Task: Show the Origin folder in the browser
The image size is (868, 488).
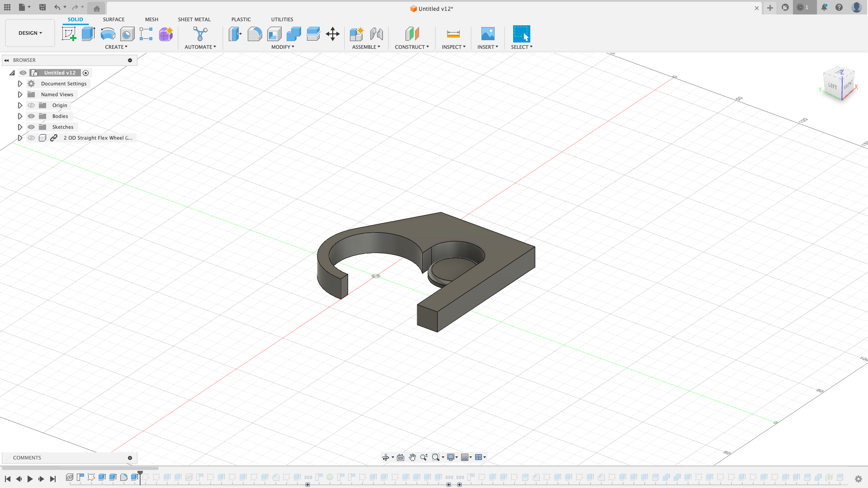Action: [x=31, y=105]
